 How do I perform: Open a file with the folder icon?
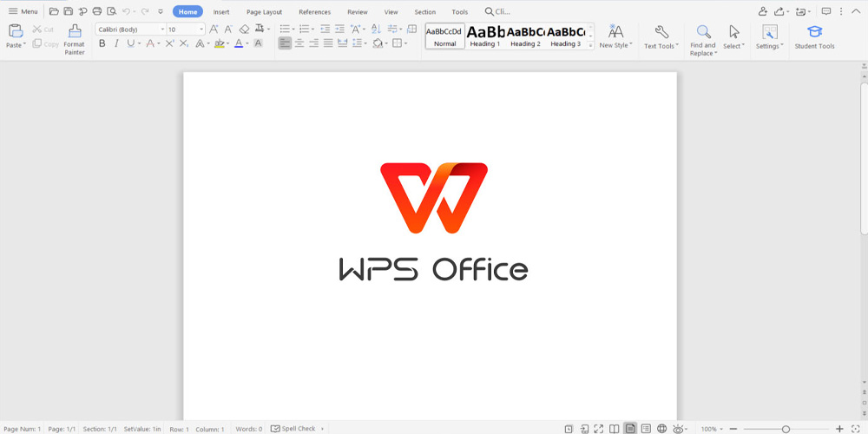tap(54, 11)
